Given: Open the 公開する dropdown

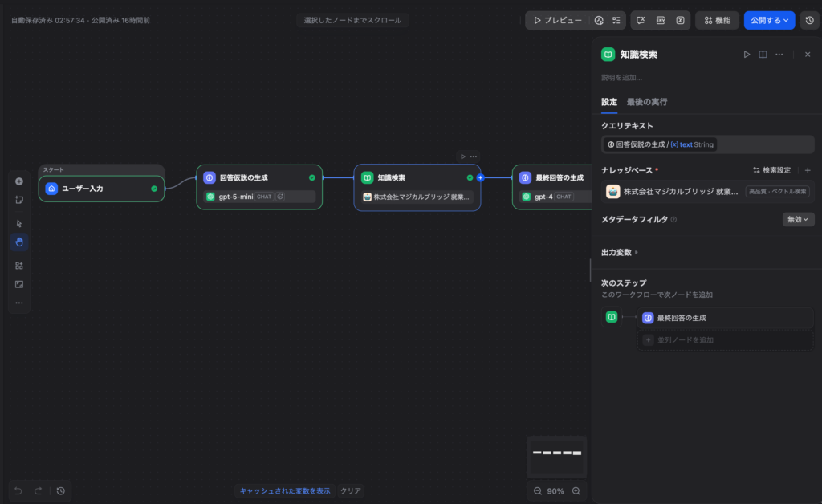Looking at the screenshot, I should pyautogui.click(x=768, y=19).
